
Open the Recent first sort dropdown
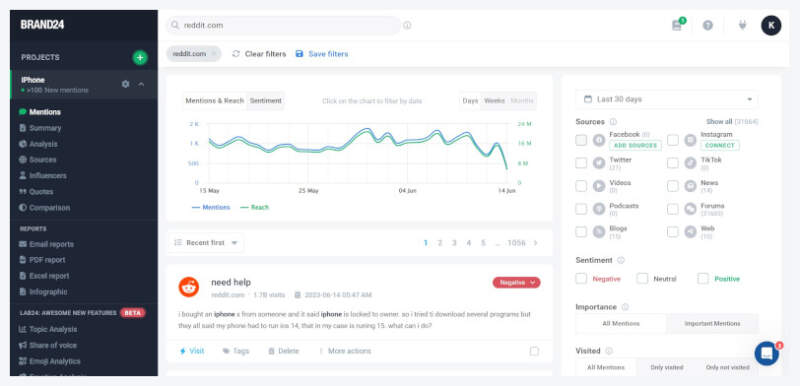pyautogui.click(x=206, y=243)
